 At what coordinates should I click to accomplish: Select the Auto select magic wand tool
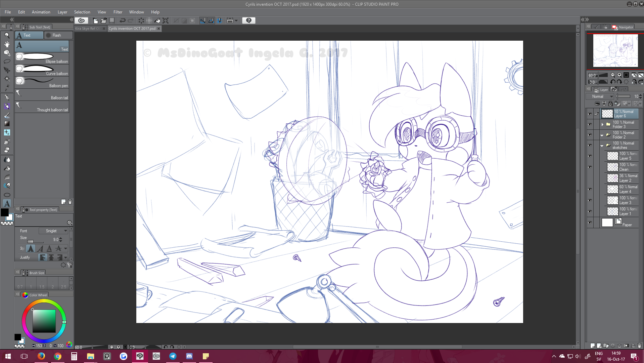point(7,79)
